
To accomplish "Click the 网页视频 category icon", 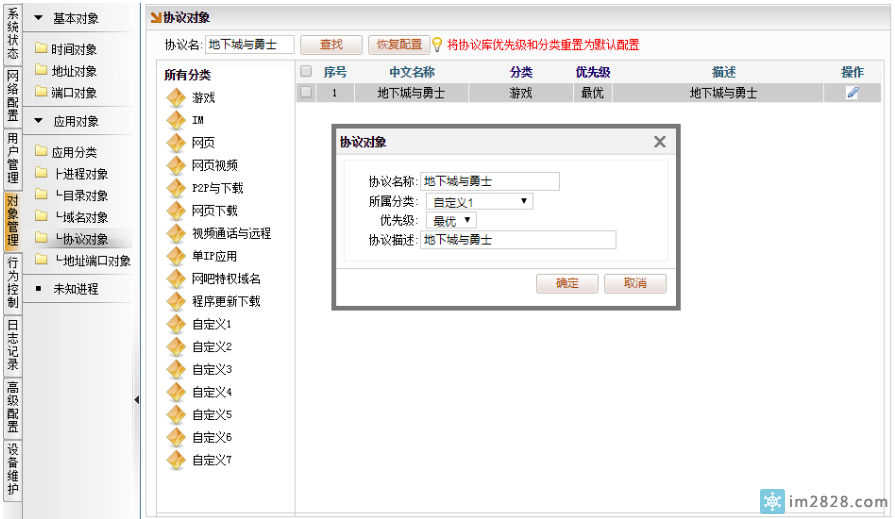I will pos(176,165).
